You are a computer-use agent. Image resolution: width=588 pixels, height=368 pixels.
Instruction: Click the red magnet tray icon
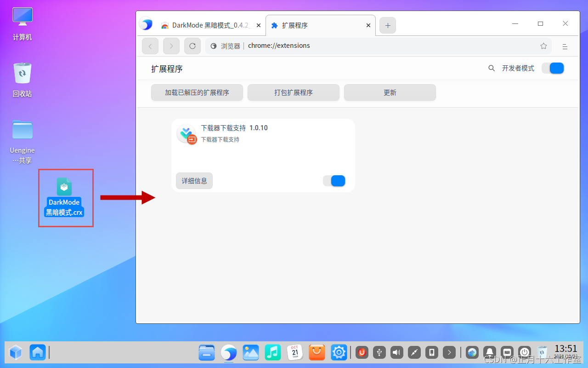click(362, 353)
